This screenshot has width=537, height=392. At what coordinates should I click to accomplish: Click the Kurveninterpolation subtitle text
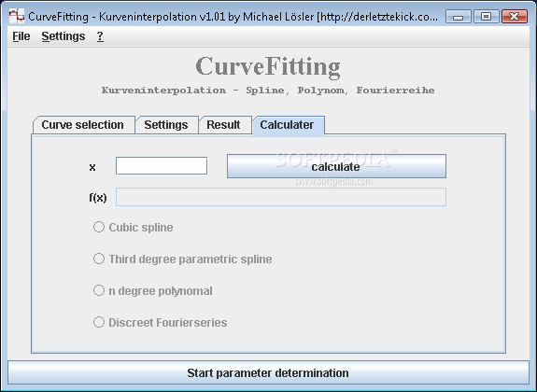tap(268, 91)
